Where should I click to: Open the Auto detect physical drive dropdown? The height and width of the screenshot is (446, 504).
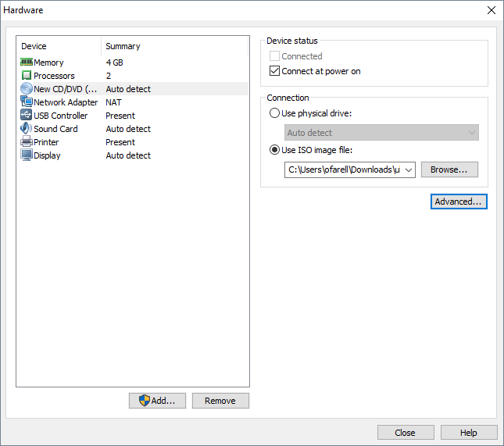pos(381,133)
